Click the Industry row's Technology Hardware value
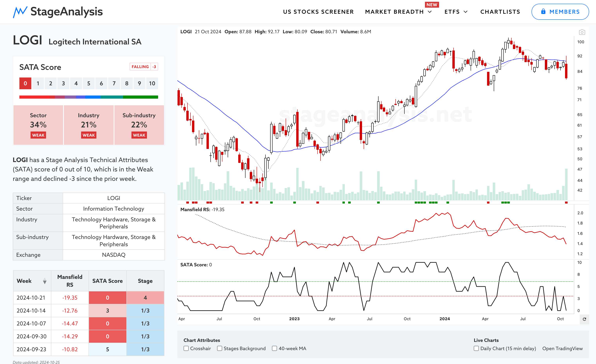 click(114, 223)
